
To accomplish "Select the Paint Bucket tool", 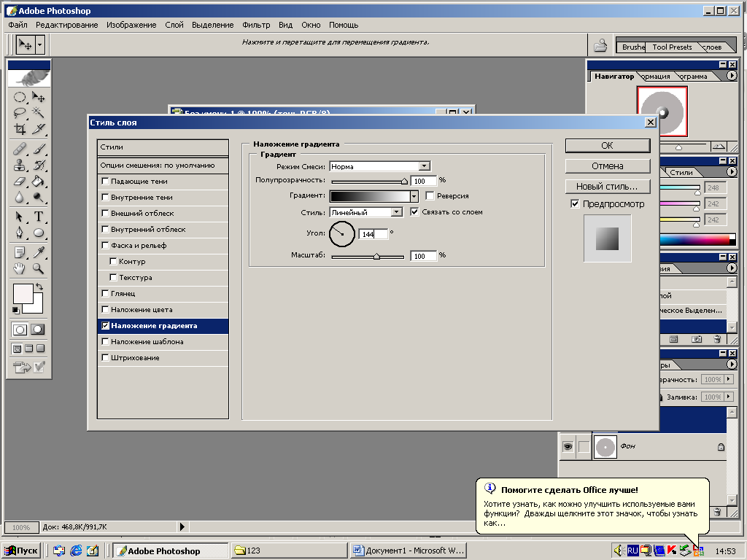I will pos(39,181).
